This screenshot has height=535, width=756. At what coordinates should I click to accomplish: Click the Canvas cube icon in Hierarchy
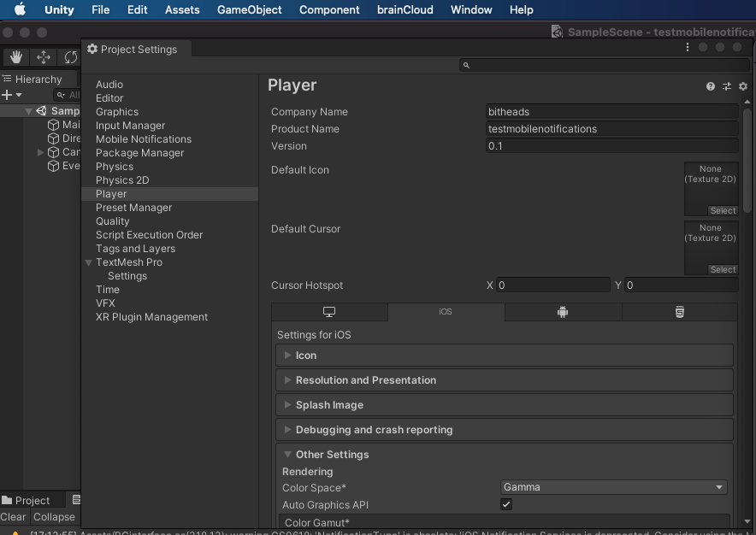[53, 152]
